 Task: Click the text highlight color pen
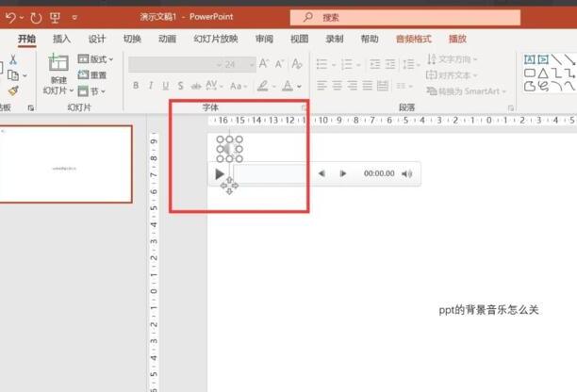coord(263,86)
